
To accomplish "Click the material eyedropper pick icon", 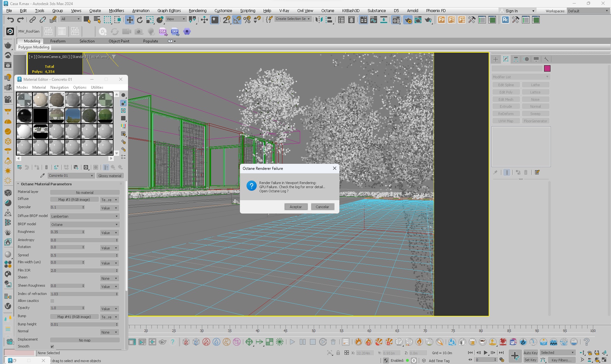I will coord(42,176).
